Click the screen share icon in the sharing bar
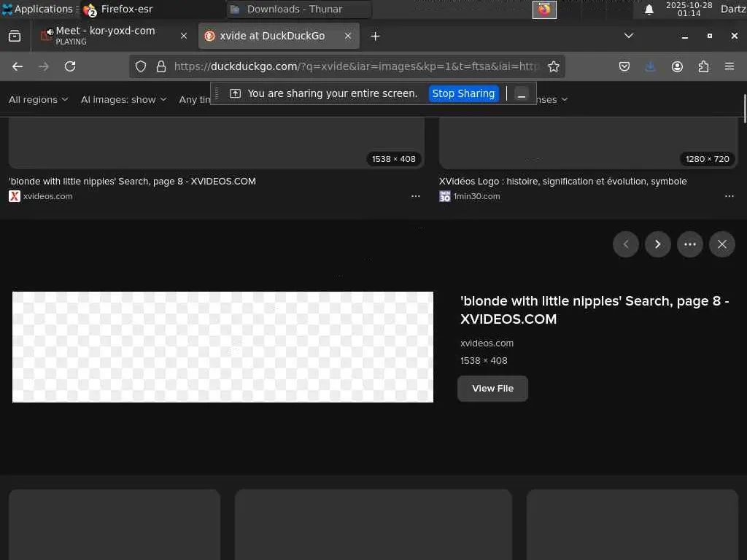Viewport: 747px width, 560px height. (235, 93)
